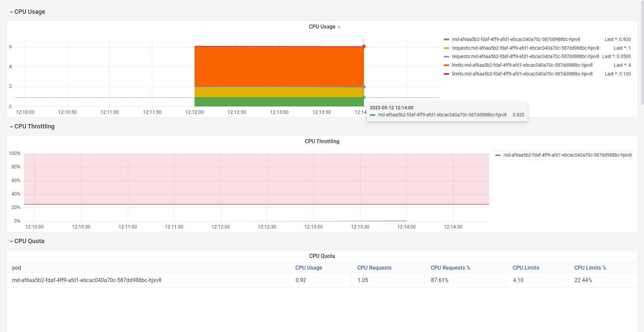
Task: Collapse the CPU Quota row chevron
Action: (x=11, y=241)
